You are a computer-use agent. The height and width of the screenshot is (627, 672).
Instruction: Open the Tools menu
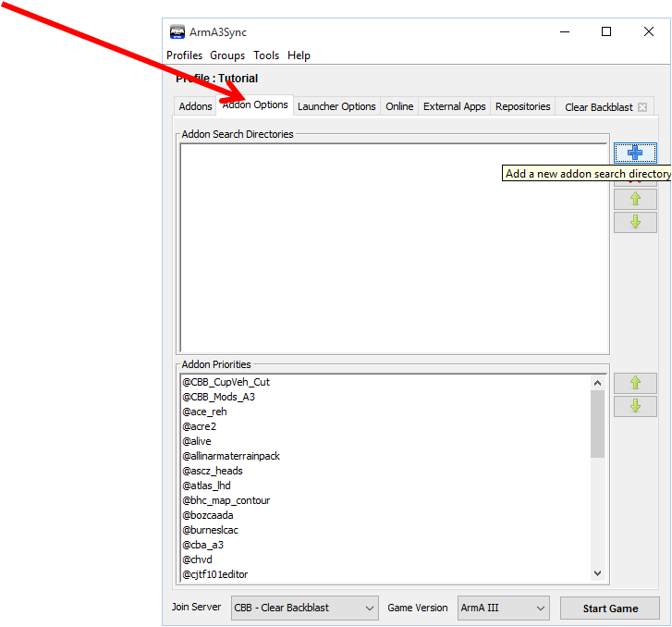pyautogui.click(x=266, y=55)
